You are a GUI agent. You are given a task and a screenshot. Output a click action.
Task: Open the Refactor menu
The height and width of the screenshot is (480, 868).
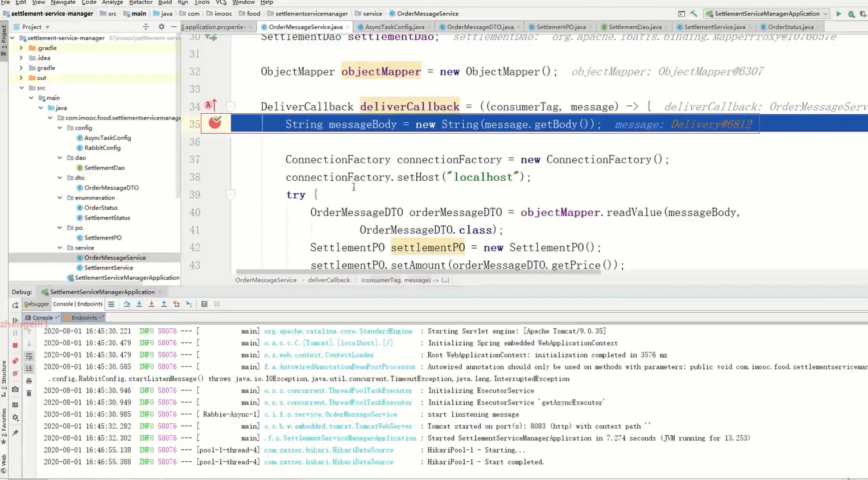click(x=140, y=3)
